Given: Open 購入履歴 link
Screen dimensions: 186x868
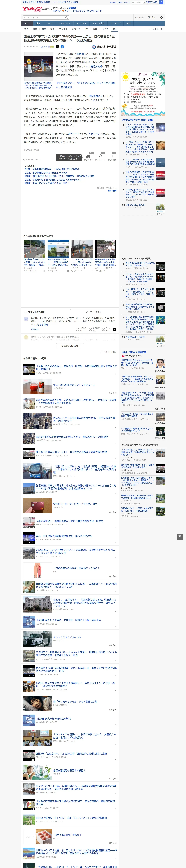Looking at the screenshot, I should tap(152, 18).
